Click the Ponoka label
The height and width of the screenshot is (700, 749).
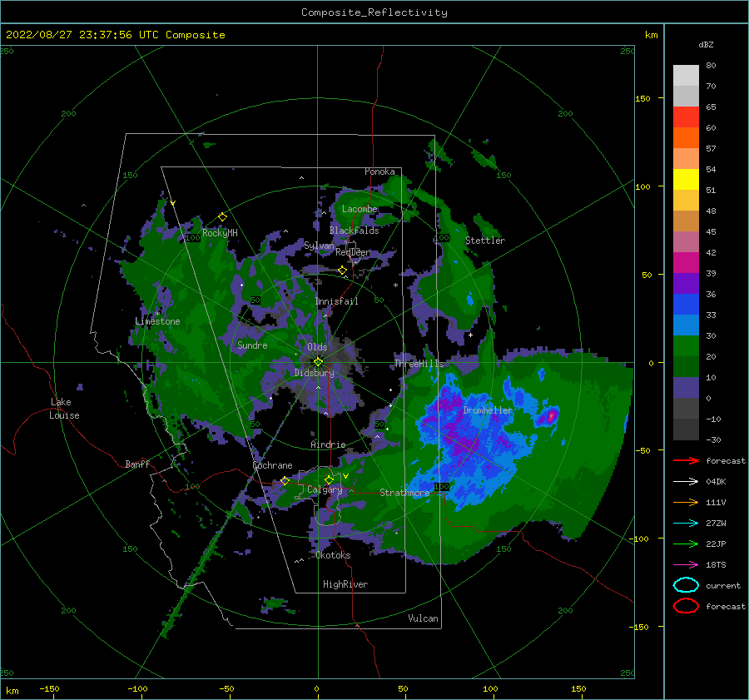[x=379, y=171]
